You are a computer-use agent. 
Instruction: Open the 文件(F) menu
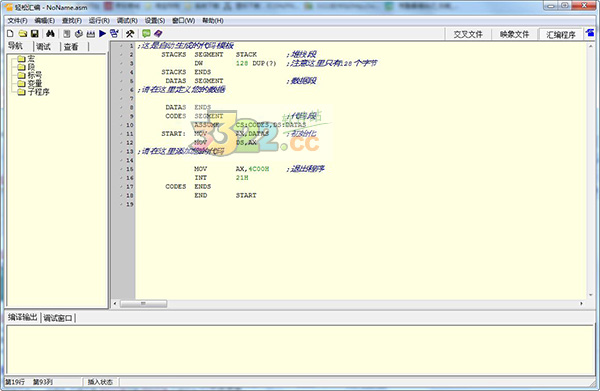17,21
